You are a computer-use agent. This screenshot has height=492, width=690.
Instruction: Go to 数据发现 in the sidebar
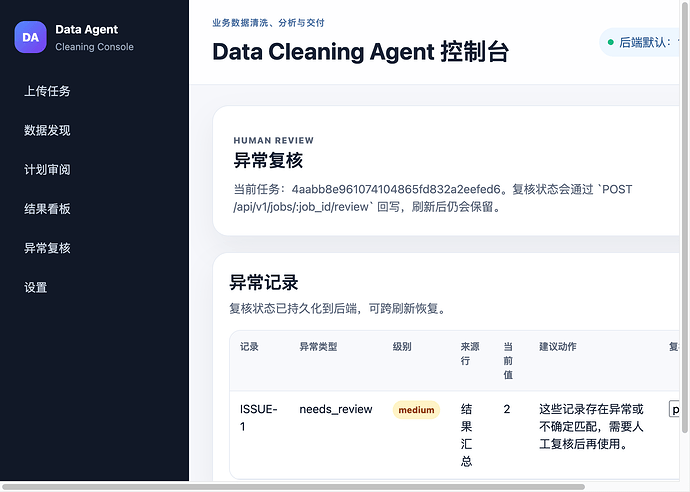(x=47, y=130)
